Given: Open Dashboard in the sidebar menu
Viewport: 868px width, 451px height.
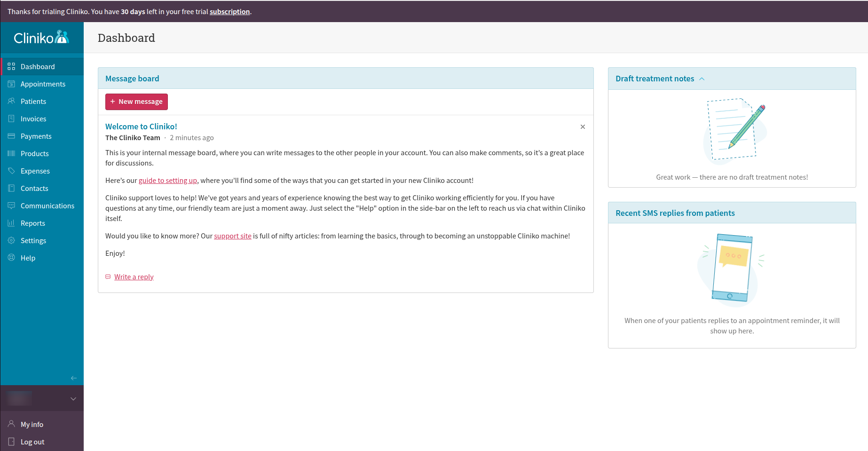Looking at the screenshot, I should tap(42, 66).
